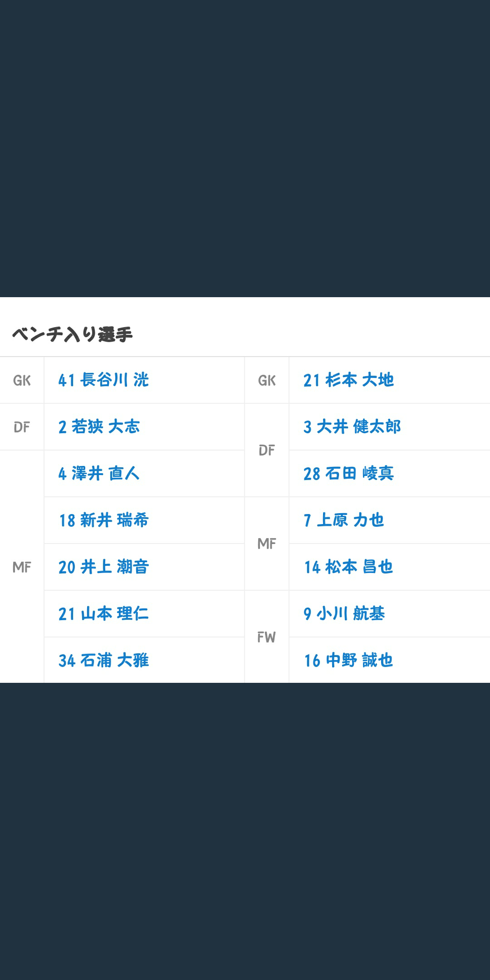Click the FW position label
Screen dimensions: 490x980
click(x=267, y=637)
